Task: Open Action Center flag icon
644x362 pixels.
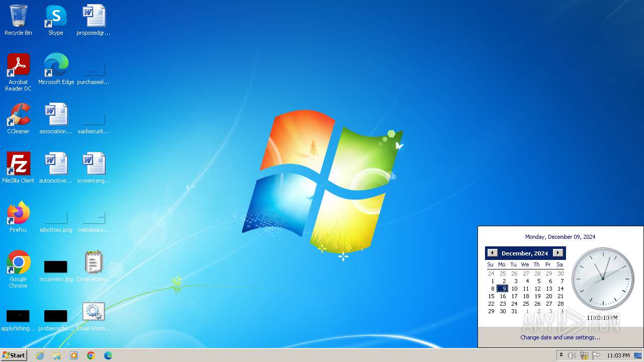Action: point(596,355)
